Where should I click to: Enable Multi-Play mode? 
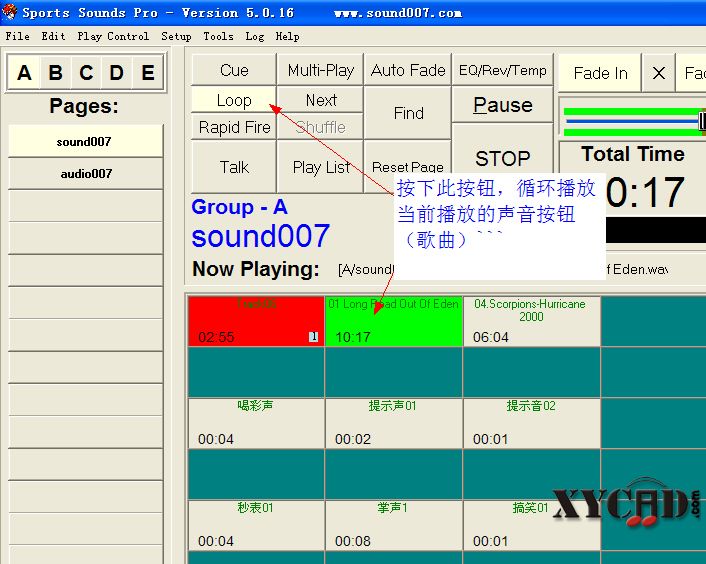click(x=321, y=70)
